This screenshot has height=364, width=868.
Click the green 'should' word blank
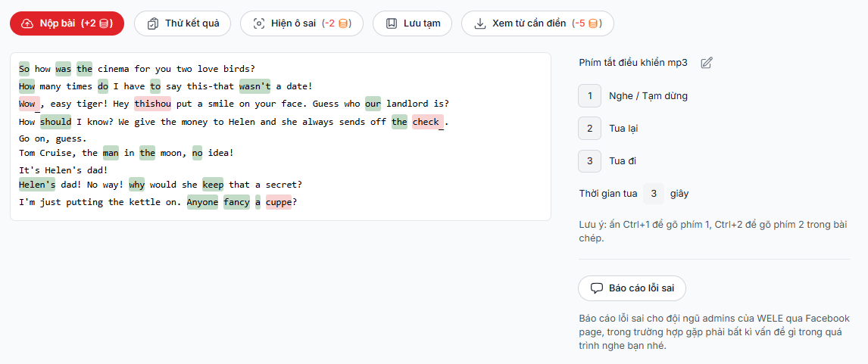point(55,122)
